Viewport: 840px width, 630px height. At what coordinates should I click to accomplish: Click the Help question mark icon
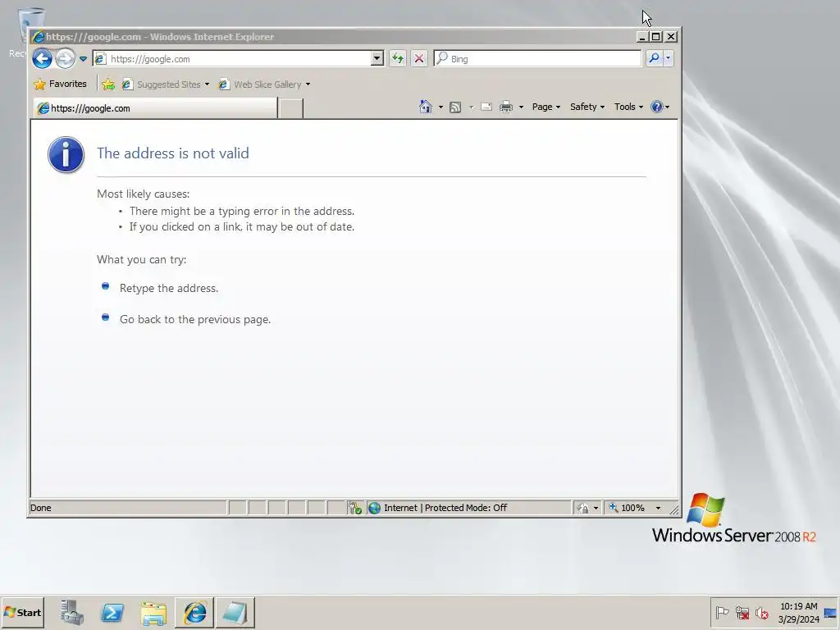click(657, 107)
